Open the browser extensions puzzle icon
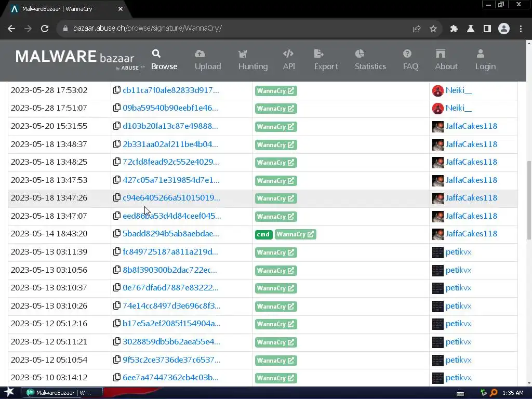 tap(454, 29)
